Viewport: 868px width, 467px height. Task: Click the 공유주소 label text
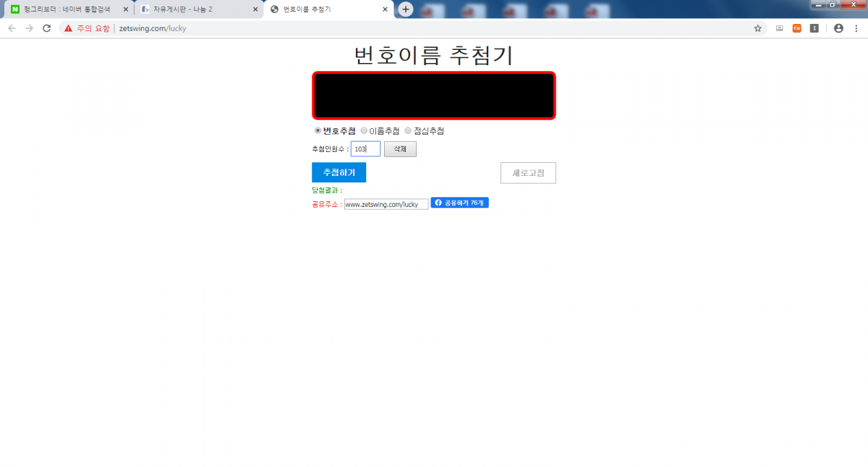327,205
